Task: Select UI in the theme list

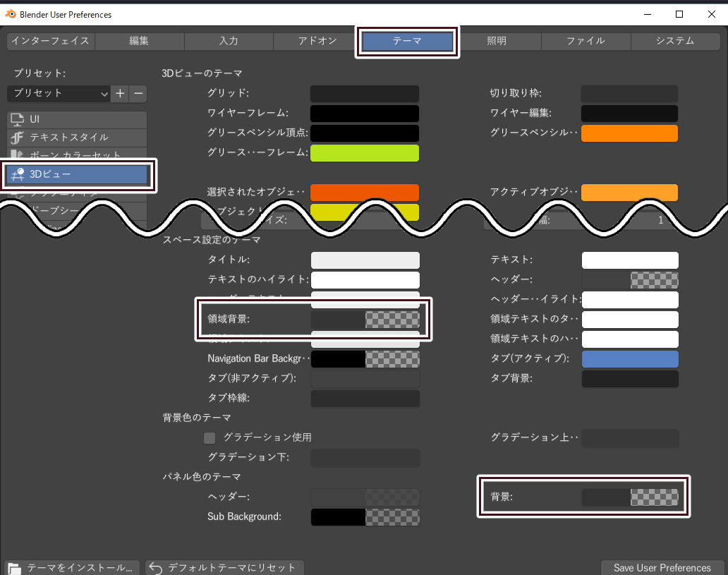Action: coord(77,119)
